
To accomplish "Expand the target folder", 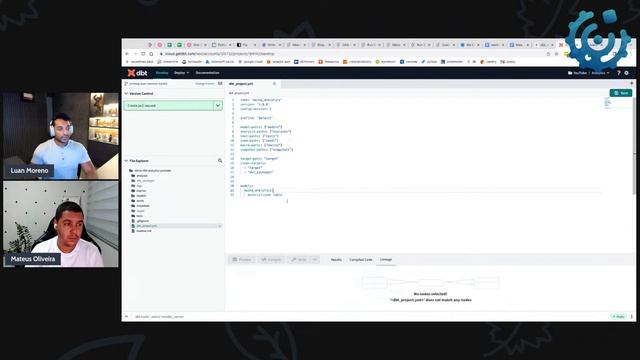I will pos(138,211).
